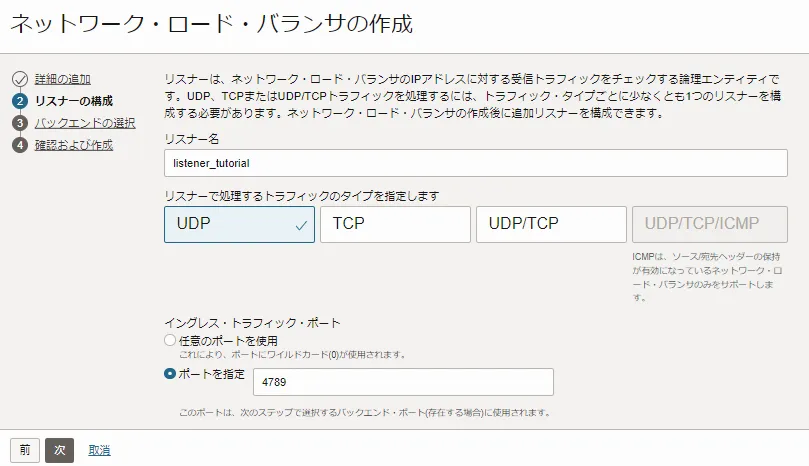Screen dimensions: 809x466
Task: Click the step 4 number circle icon
Action: click(x=19, y=145)
